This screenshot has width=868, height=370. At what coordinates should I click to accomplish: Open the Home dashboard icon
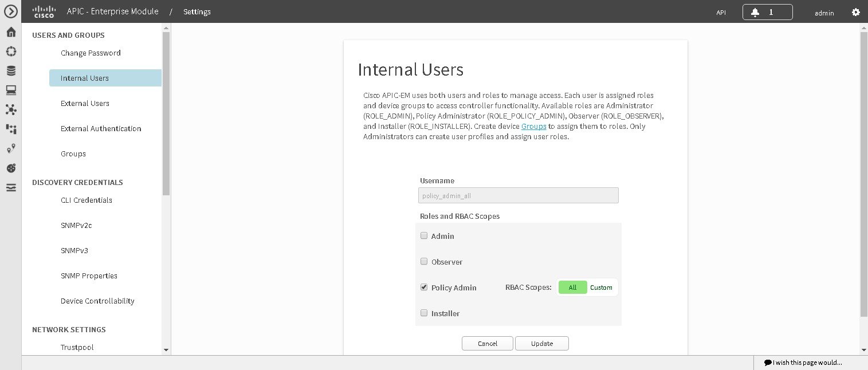(10, 32)
